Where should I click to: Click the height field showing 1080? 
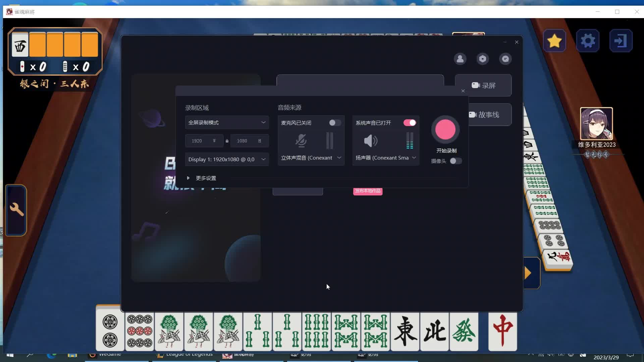tap(249, 141)
